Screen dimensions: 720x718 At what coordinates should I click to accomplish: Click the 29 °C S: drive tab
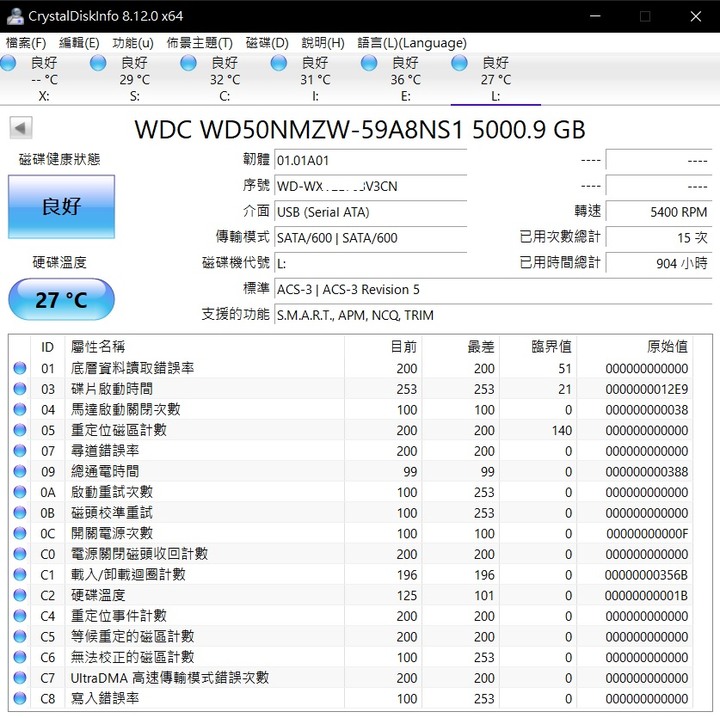point(135,79)
